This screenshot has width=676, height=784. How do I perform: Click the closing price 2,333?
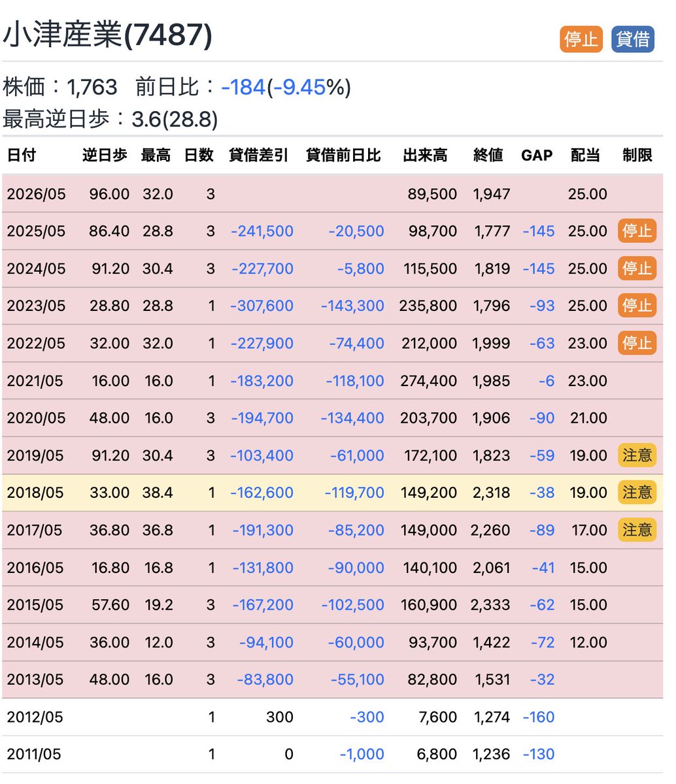(x=490, y=605)
